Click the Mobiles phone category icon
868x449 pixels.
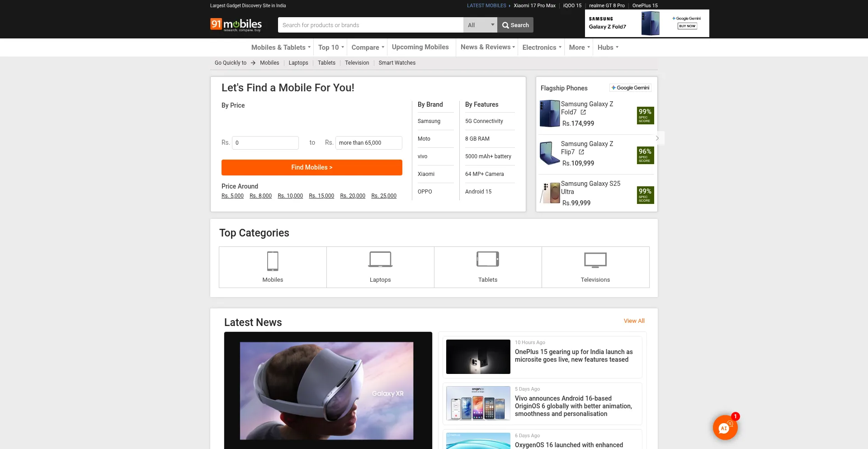click(273, 261)
